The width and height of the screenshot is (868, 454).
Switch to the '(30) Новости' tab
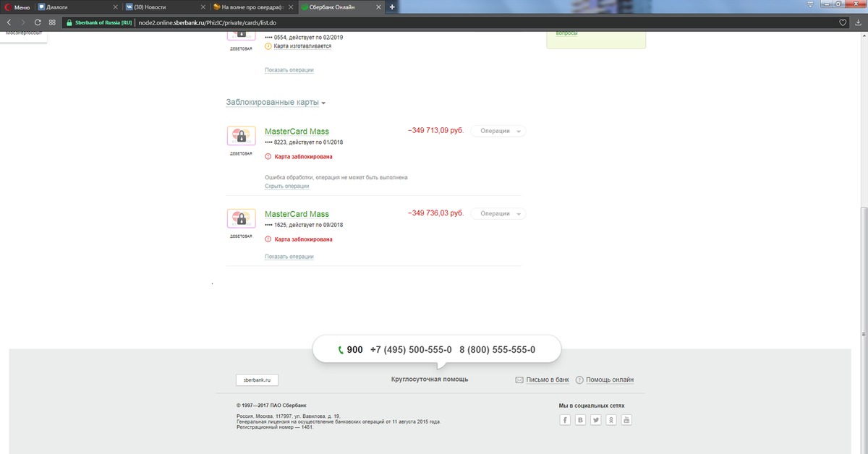point(161,7)
